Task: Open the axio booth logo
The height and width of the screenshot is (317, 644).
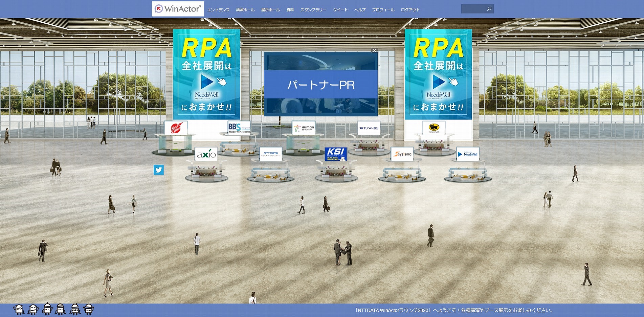Action: tap(206, 154)
